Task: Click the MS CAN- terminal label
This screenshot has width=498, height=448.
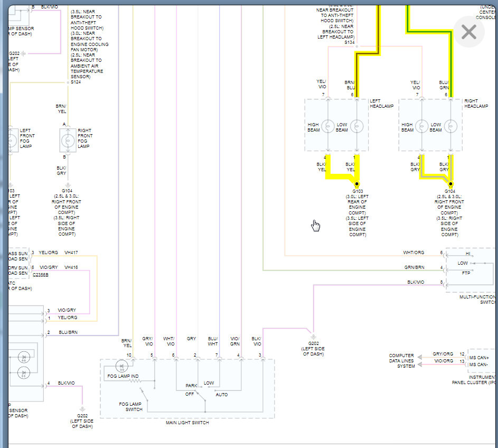Action: (x=478, y=365)
